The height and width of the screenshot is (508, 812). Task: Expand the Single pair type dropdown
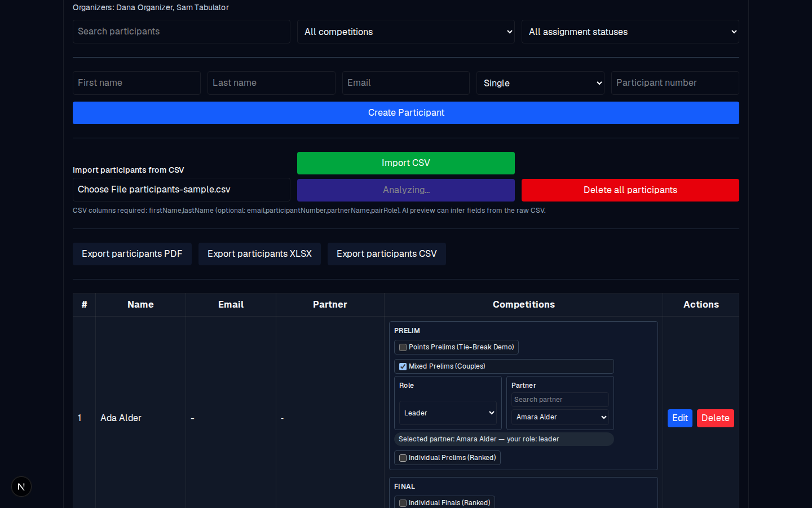[540, 83]
